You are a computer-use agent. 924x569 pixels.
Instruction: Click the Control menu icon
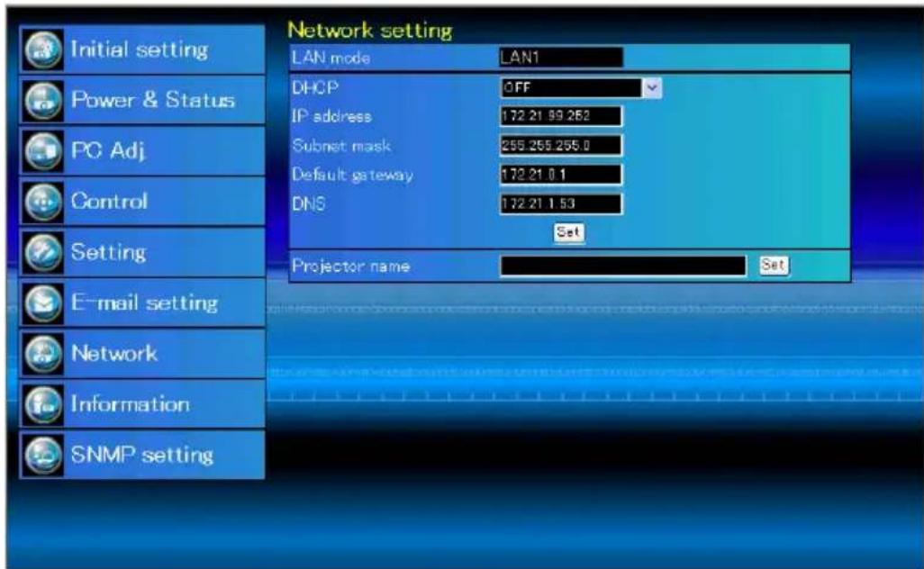[43, 202]
